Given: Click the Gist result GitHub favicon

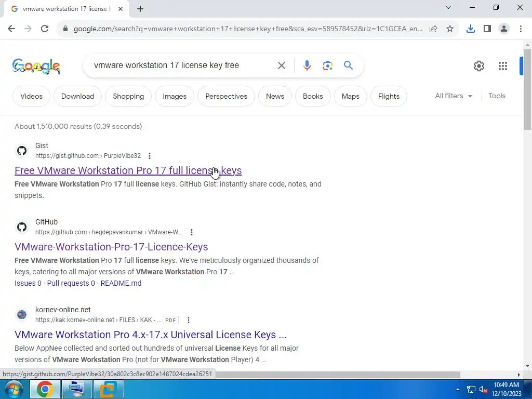Looking at the screenshot, I should [22, 151].
